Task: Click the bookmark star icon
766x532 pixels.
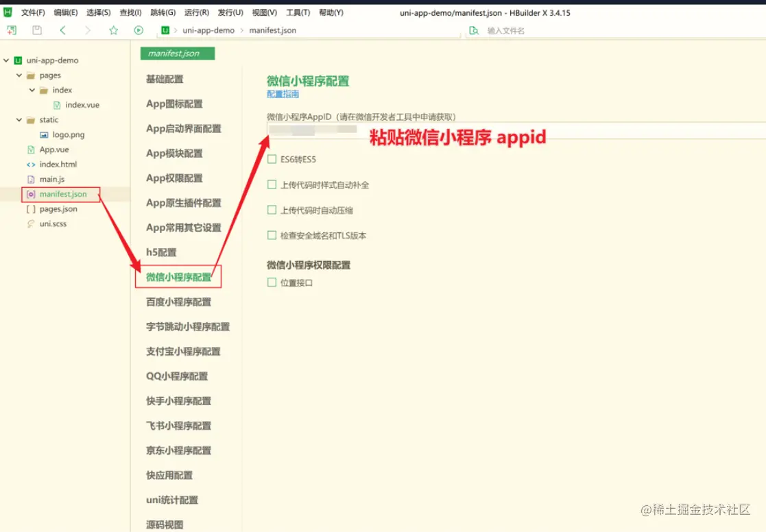Action: click(113, 30)
